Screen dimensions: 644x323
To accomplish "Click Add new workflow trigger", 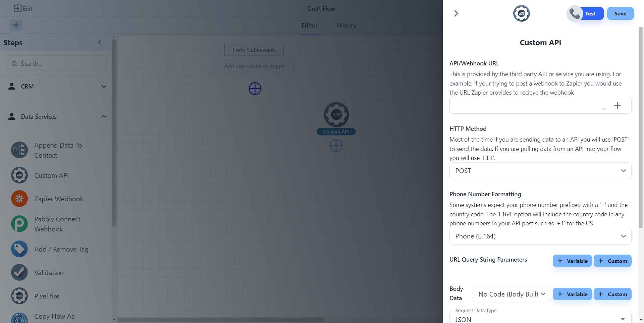I will (255, 66).
